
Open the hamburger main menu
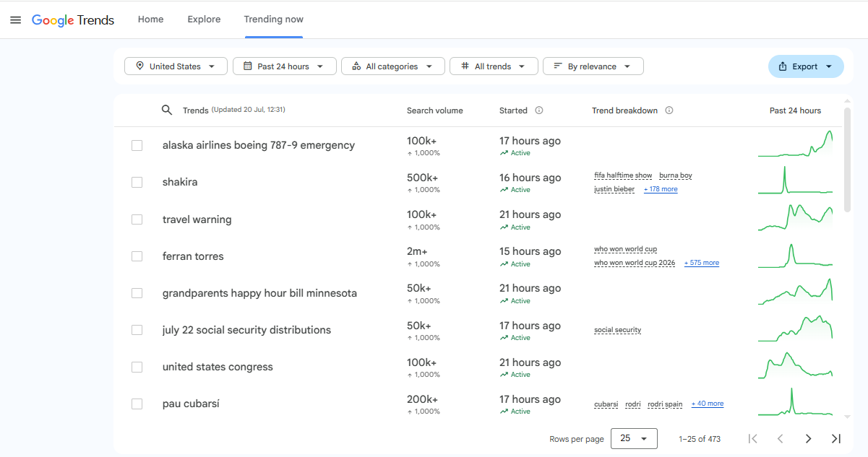[16, 19]
